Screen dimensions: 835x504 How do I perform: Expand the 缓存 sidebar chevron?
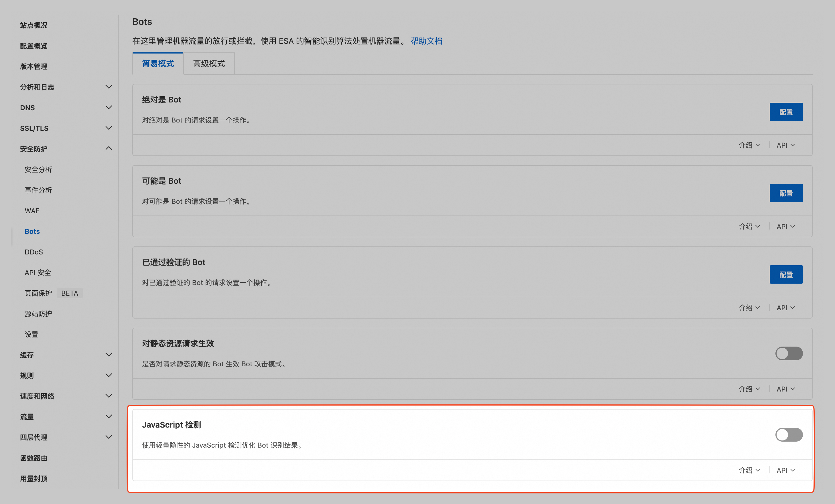tap(109, 355)
